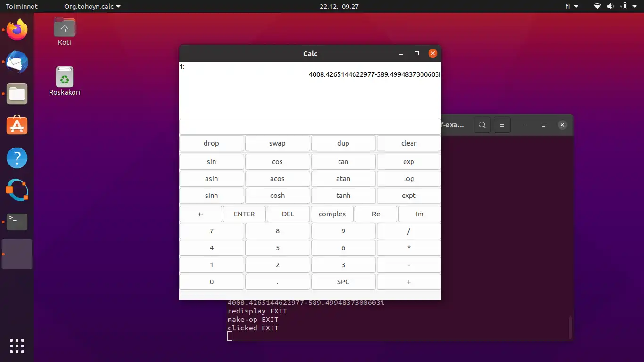Viewport: 644px width, 362px height.
Task: Apply the exp function
Action: (409, 162)
